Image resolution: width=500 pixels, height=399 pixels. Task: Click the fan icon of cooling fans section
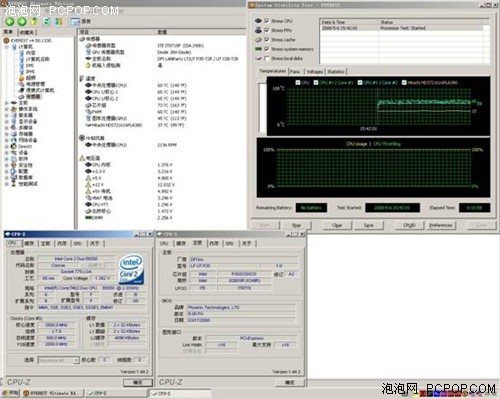pyautogui.click(x=82, y=138)
